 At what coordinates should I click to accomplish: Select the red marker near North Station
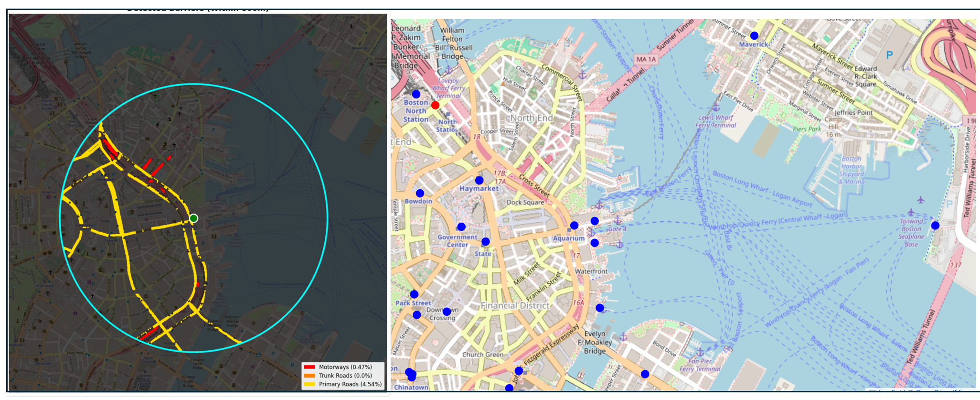[435, 105]
